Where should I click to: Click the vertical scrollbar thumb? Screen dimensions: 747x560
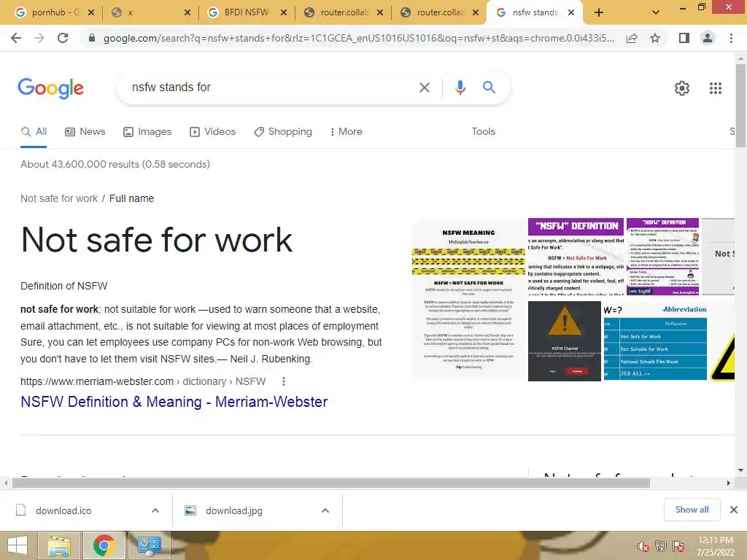(741, 106)
